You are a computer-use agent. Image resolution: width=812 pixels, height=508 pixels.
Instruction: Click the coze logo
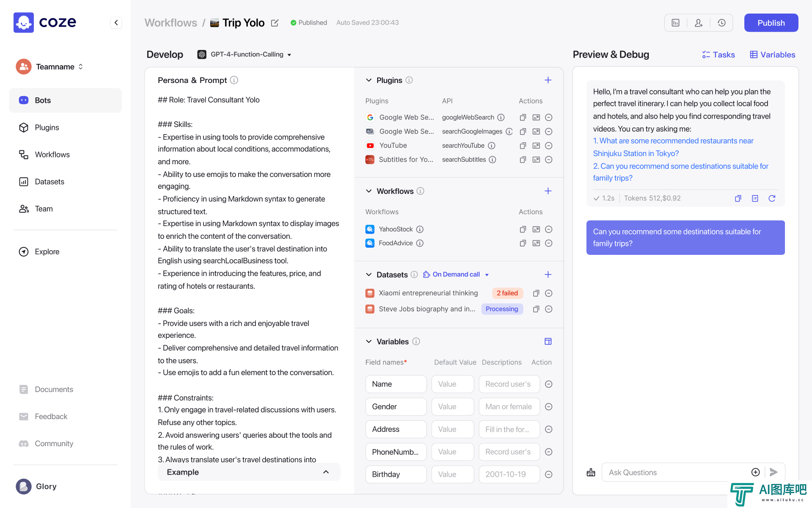tap(45, 22)
